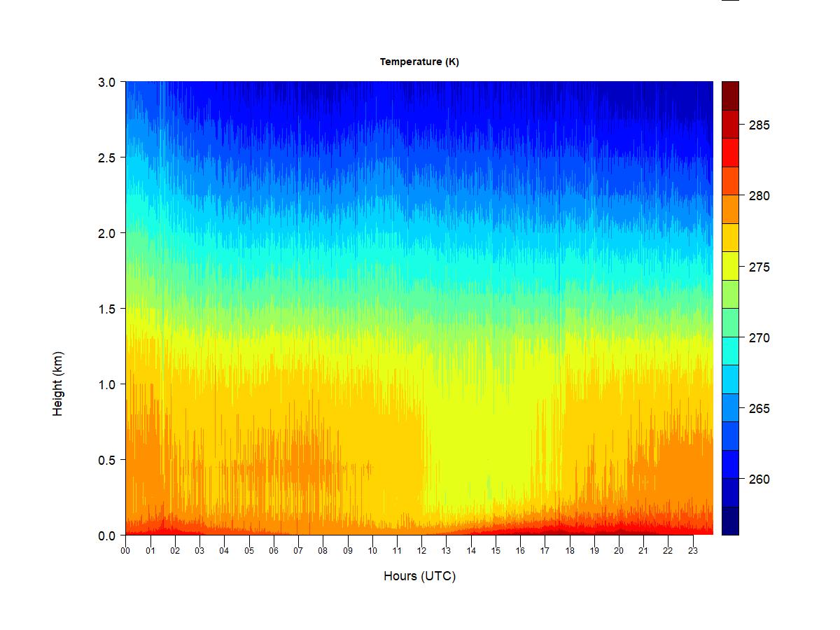840x630 pixels.
Task: Select the darkest red swatch atop colorbar
Action: coord(730,96)
